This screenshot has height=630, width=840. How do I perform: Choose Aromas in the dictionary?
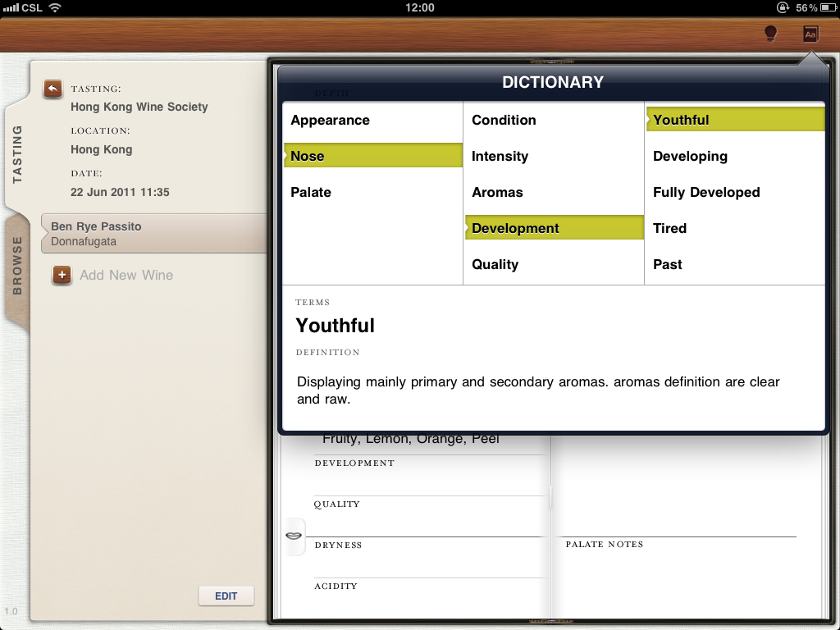click(x=497, y=192)
